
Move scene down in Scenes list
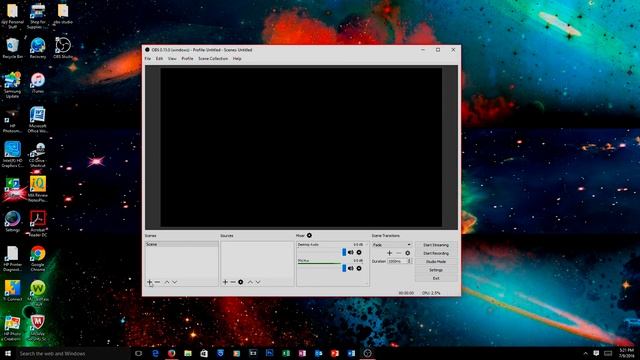pos(175,282)
